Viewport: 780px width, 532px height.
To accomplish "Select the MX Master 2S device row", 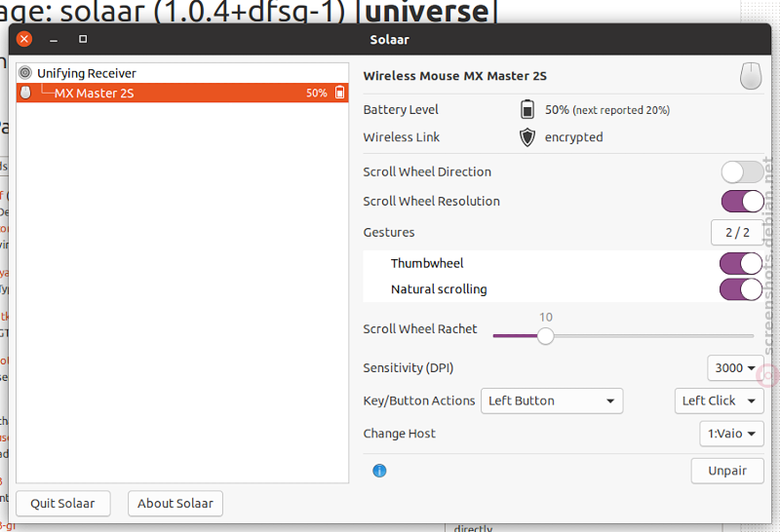I will (182, 93).
